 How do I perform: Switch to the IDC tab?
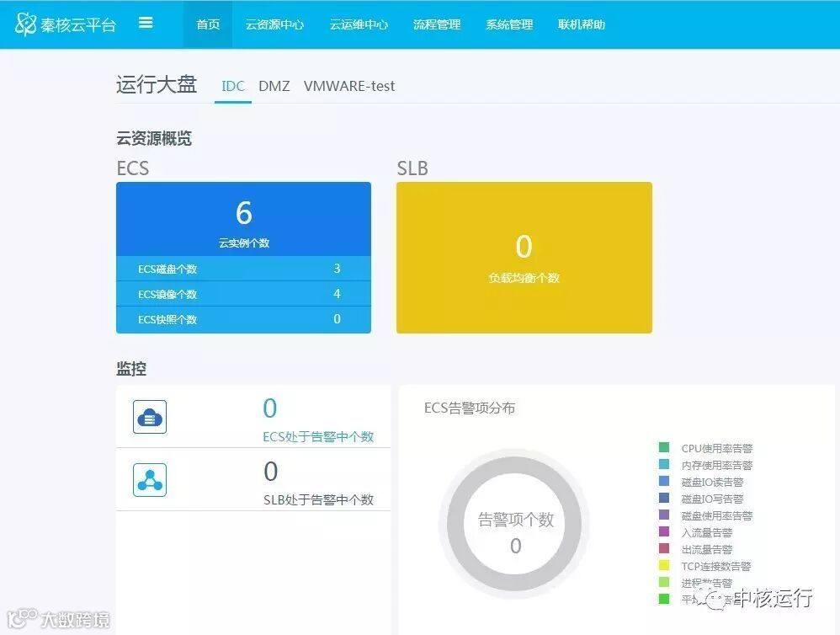tap(233, 86)
